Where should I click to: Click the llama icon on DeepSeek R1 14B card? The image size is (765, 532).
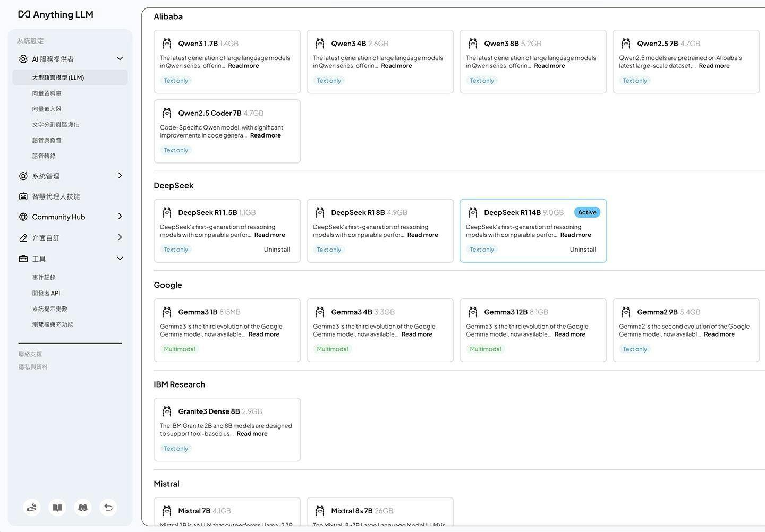tap(473, 212)
